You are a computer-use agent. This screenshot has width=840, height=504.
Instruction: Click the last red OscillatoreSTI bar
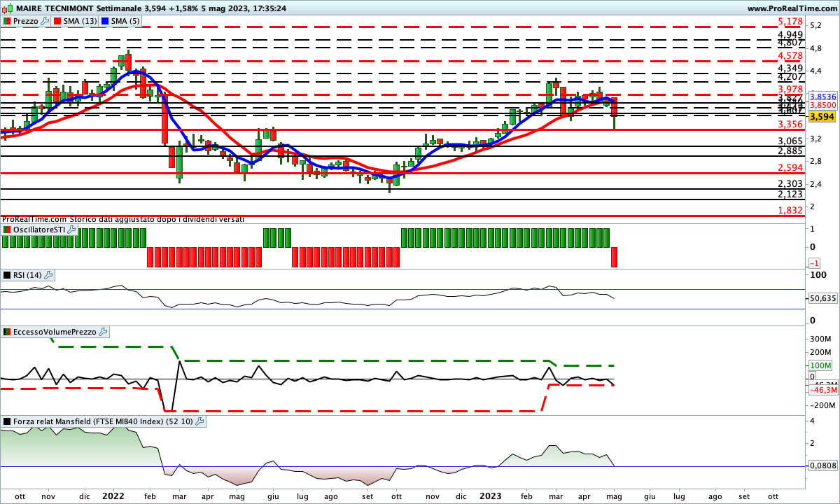tap(615, 257)
